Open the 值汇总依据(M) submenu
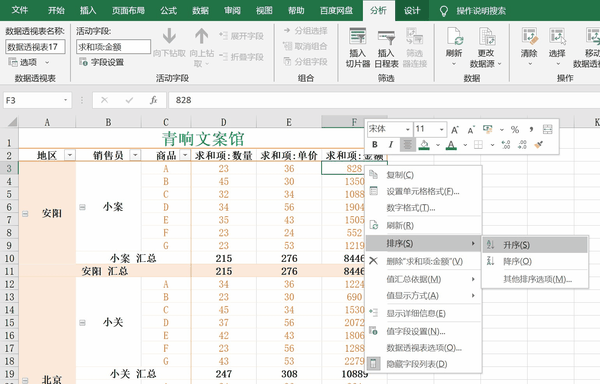The width and height of the screenshot is (600, 384). coord(424,279)
